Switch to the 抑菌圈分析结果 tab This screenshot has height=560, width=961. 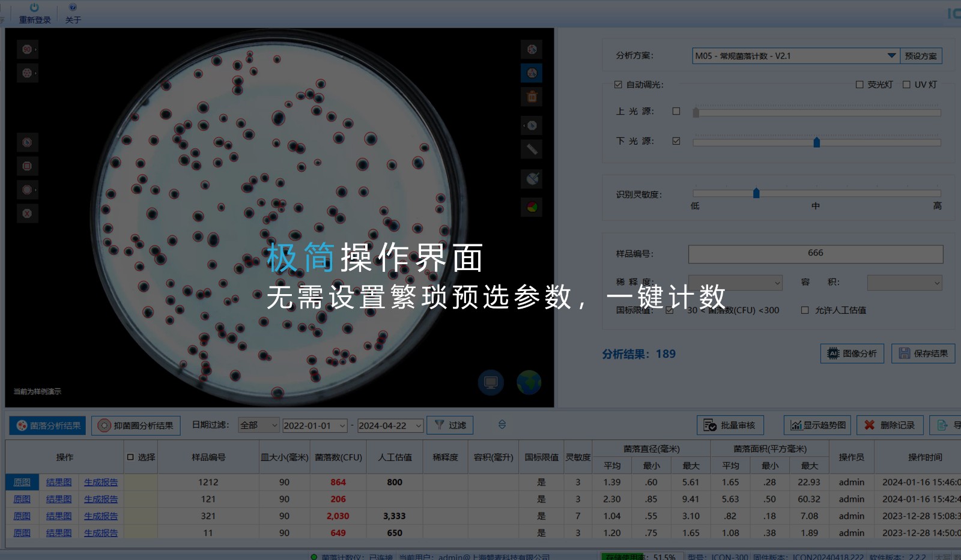tap(136, 426)
